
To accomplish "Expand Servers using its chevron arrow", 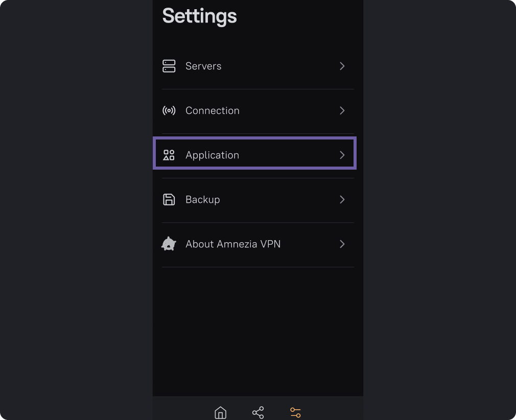I will click(342, 66).
